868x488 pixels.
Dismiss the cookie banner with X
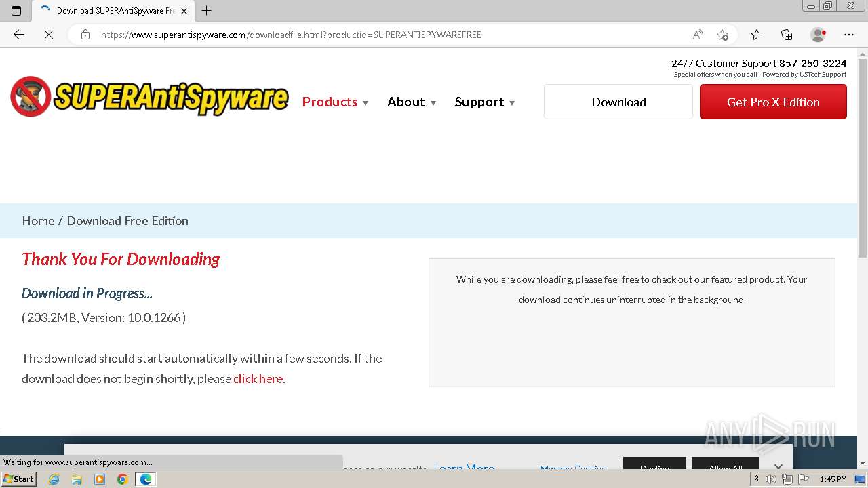coord(778,466)
